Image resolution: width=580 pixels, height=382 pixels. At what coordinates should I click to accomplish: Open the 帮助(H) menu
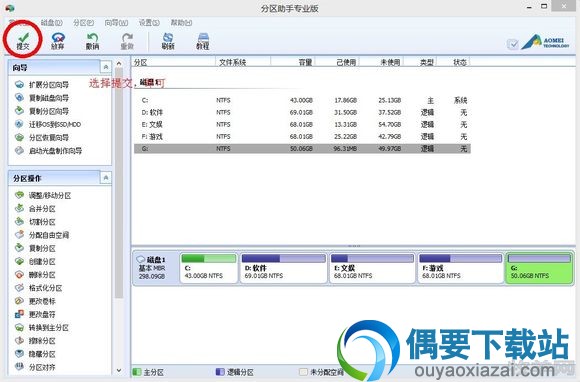pyautogui.click(x=181, y=23)
